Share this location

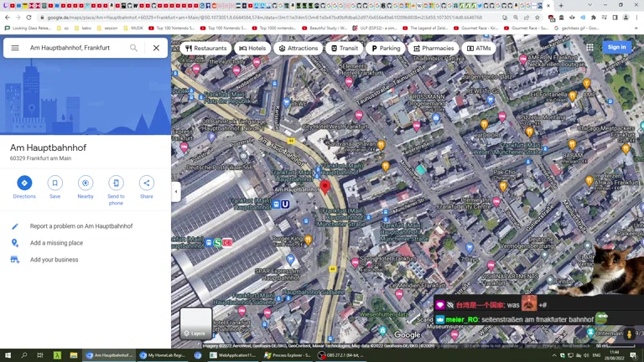click(146, 183)
